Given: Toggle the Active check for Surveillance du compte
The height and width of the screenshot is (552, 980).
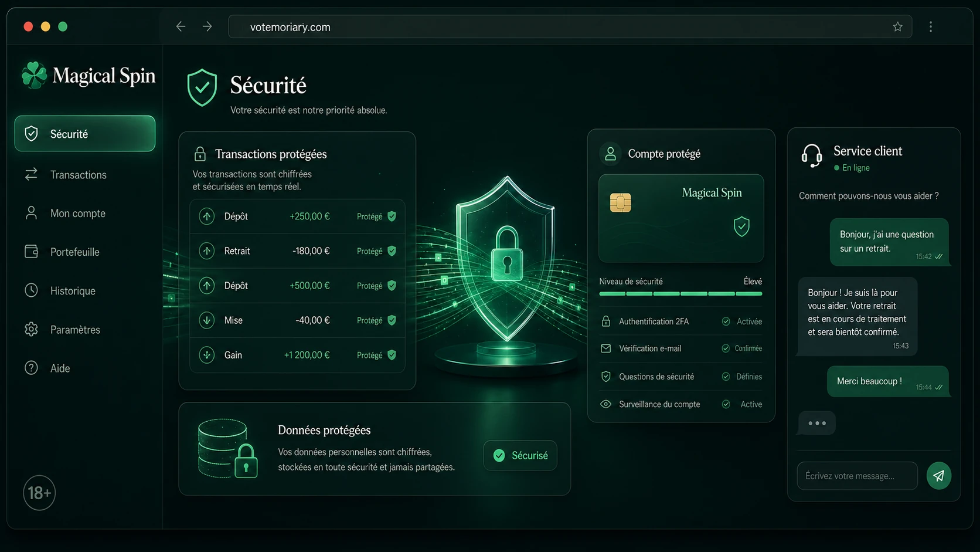Looking at the screenshot, I should click(726, 404).
